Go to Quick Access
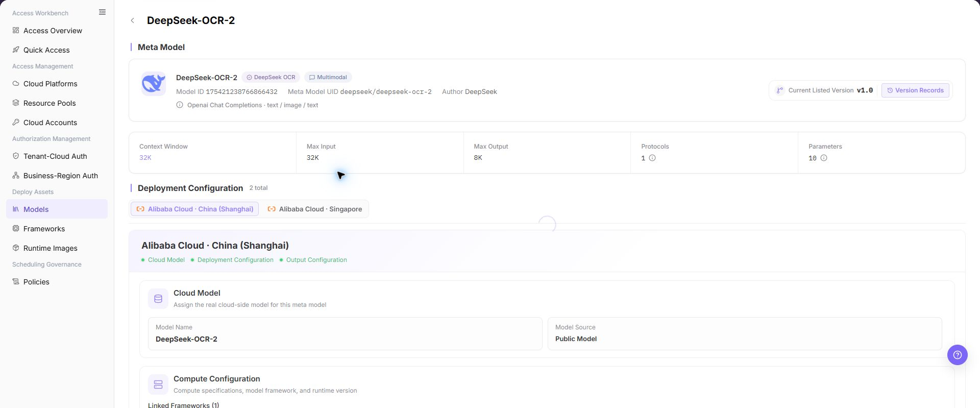The width and height of the screenshot is (980, 408). click(x=57, y=50)
